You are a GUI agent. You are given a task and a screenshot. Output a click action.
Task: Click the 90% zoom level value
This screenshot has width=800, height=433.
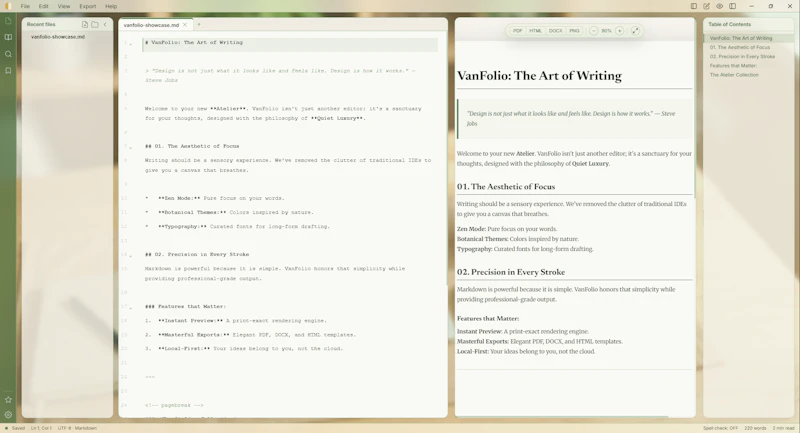click(606, 31)
